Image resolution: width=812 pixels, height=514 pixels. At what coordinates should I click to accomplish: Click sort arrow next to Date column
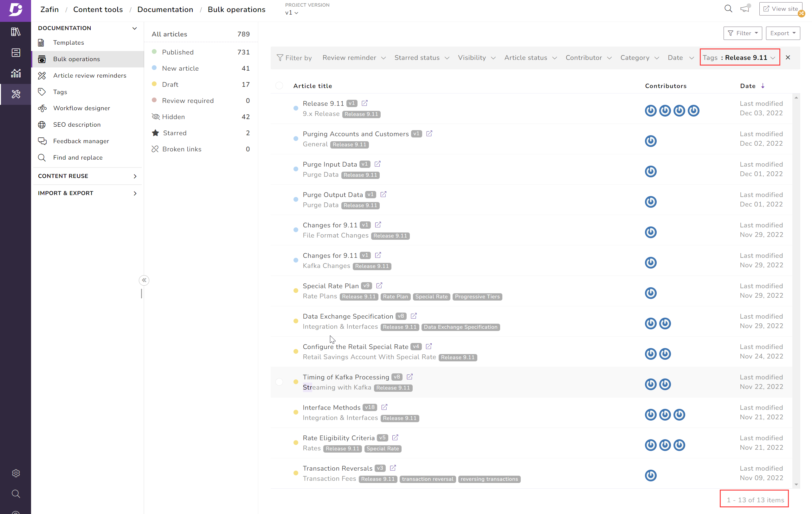point(763,86)
